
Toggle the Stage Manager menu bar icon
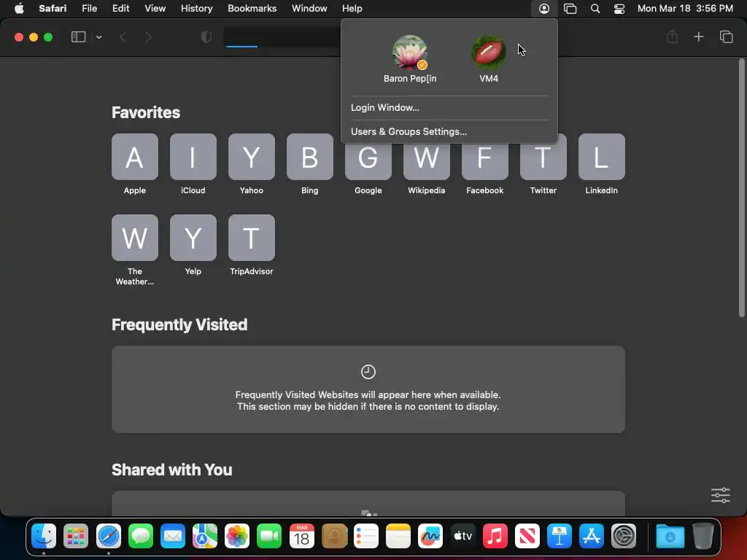pyautogui.click(x=570, y=9)
